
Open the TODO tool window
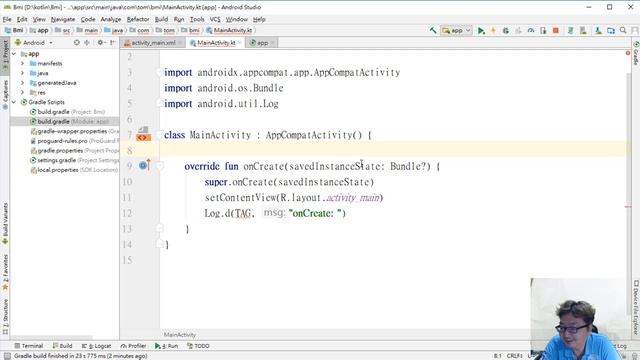(x=198, y=346)
